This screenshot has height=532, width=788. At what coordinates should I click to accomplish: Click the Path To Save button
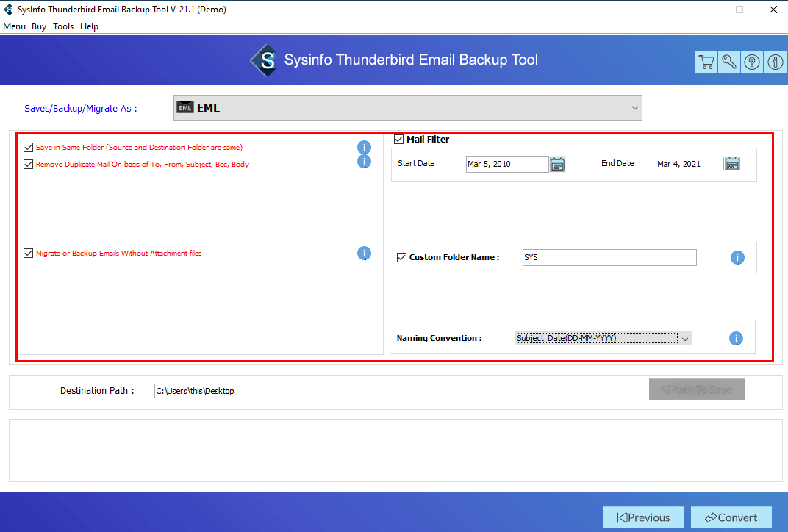pos(697,389)
